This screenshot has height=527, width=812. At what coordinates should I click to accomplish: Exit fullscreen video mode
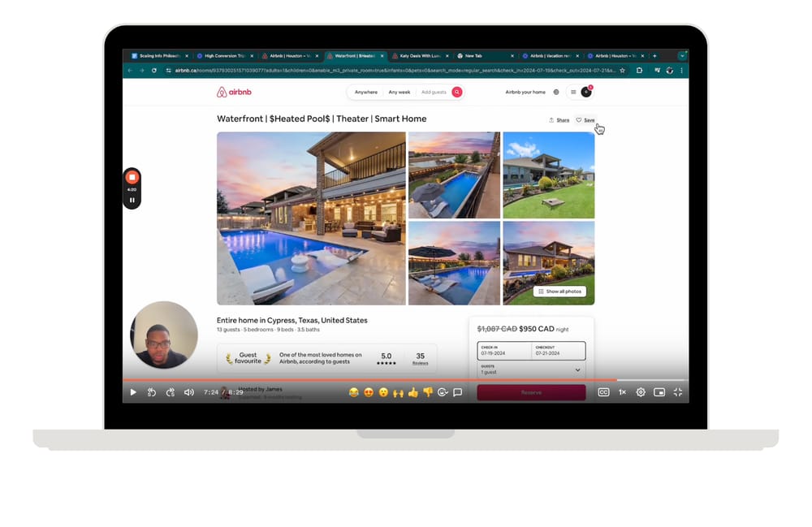tap(678, 392)
